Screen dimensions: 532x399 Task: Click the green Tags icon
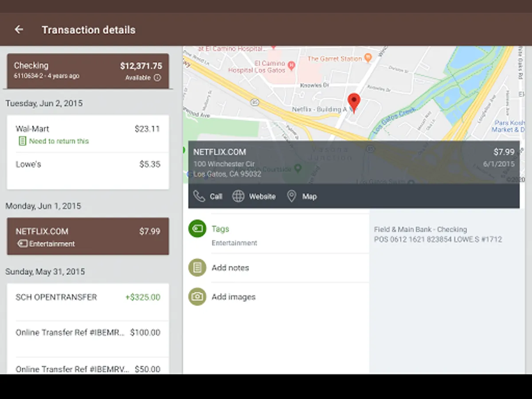coord(197,229)
